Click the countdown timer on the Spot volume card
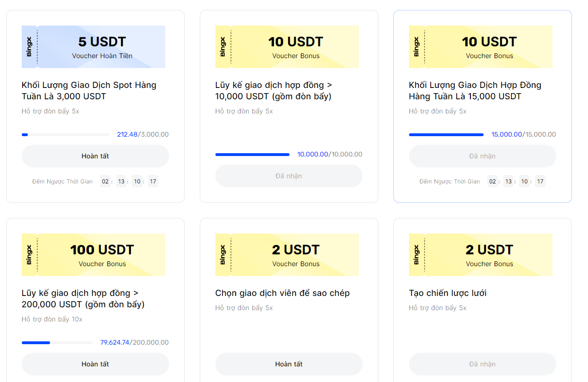The width and height of the screenshot is (588, 382). (129, 181)
